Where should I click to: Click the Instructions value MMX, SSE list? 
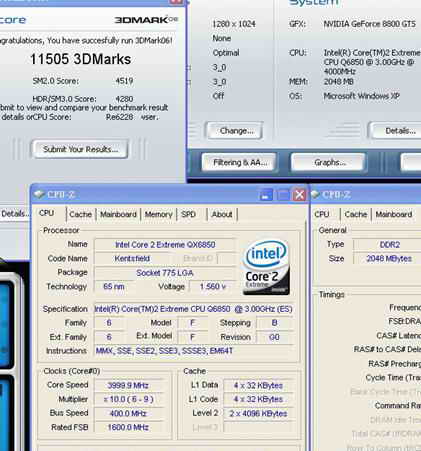click(x=194, y=351)
